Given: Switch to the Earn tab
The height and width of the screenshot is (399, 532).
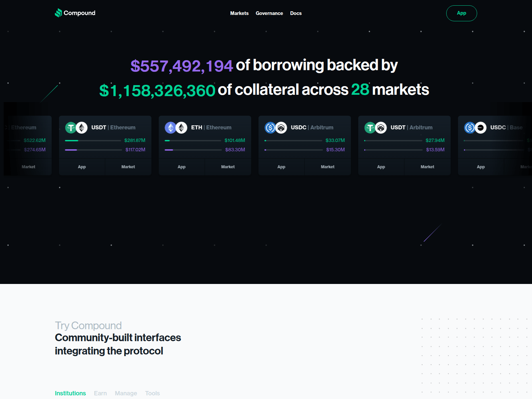Looking at the screenshot, I should (100, 393).
